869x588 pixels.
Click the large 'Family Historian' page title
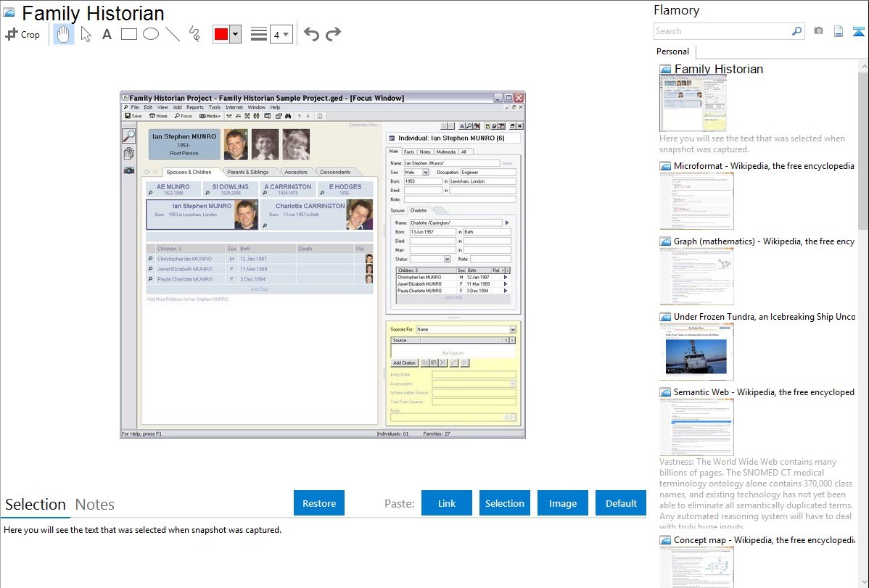tap(93, 13)
